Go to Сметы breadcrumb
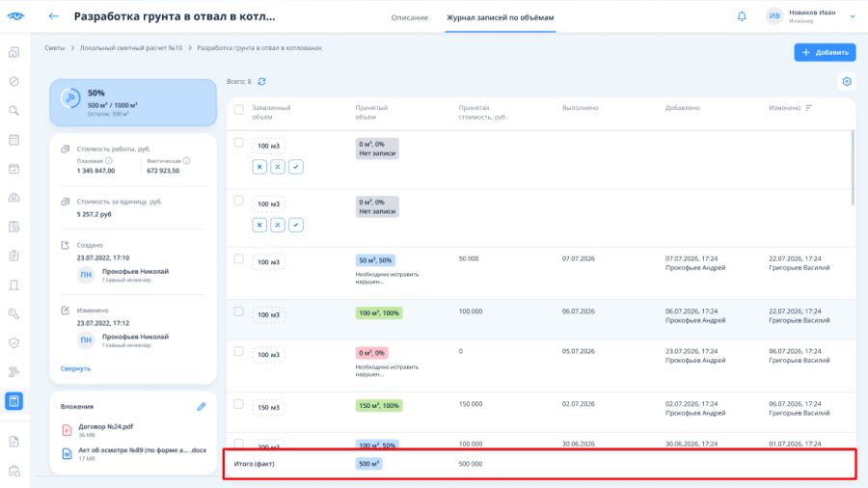The image size is (868, 488). pos(55,48)
